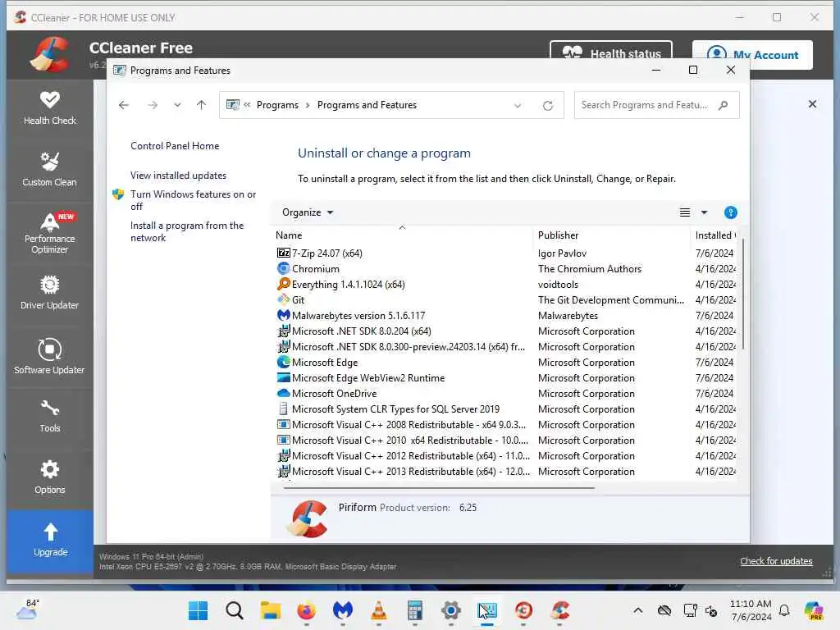This screenshot has height=630, width=840.
Task: Open Calculator from the taskbar
Action: pyautogui.click(x=415, y=610)
